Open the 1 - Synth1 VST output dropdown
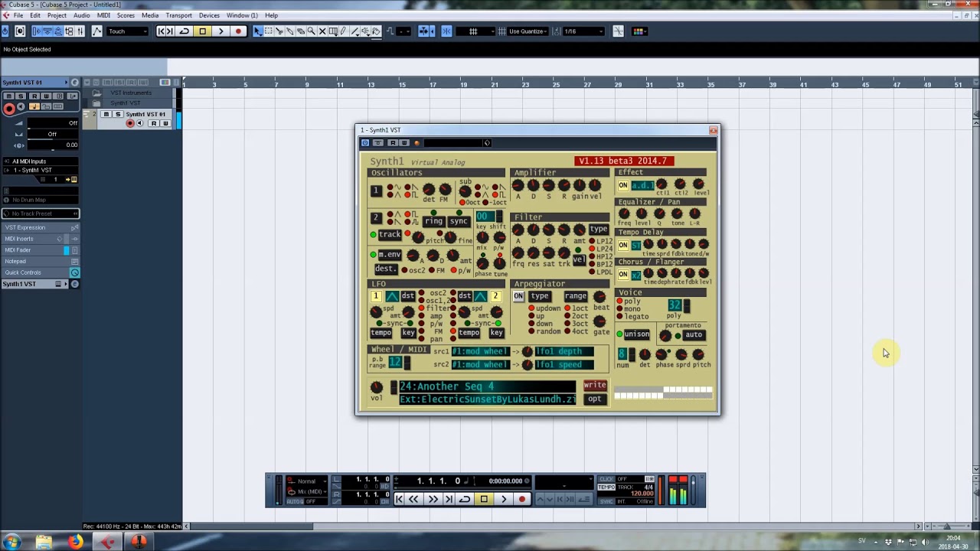Screen dimensions: 980x551 point(40,170)
